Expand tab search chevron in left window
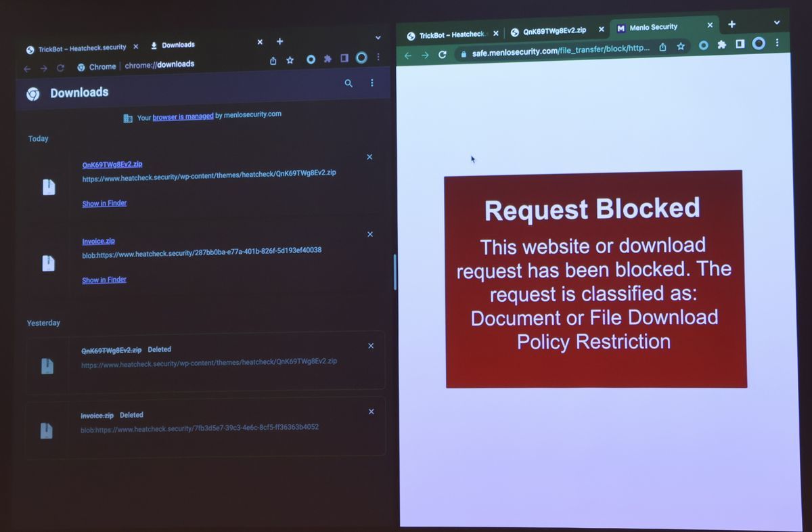The width and height of the screenshot is (812, 532). [x=378, y=38]
